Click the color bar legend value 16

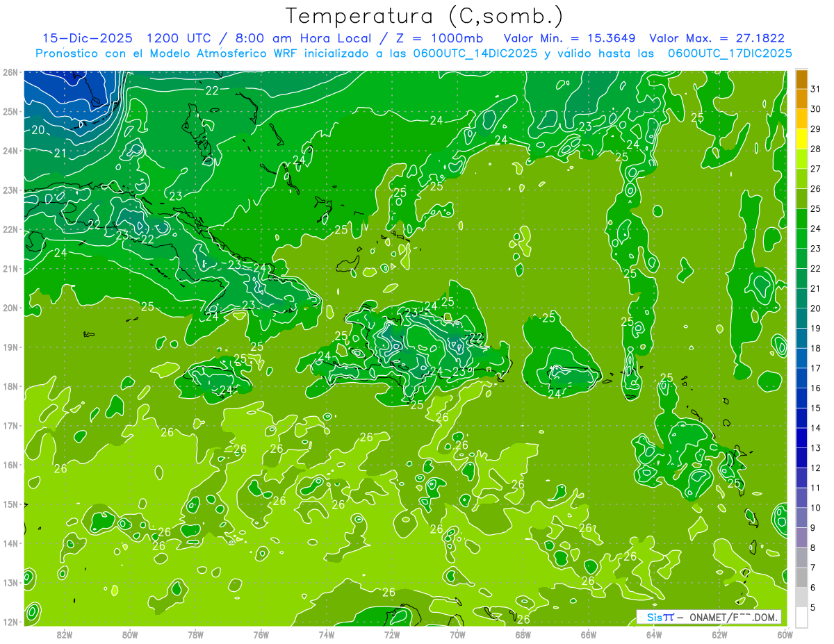tap(815, 388)
